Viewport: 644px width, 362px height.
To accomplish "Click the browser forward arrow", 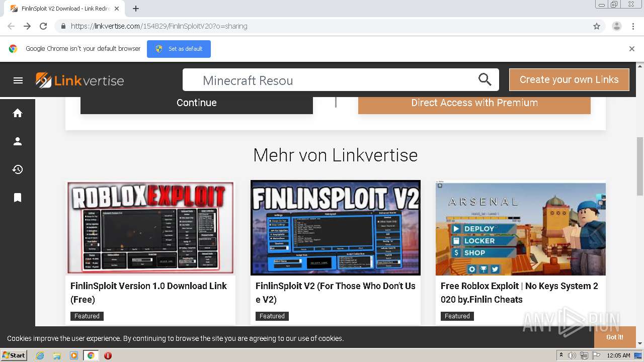I will [27, 26].
